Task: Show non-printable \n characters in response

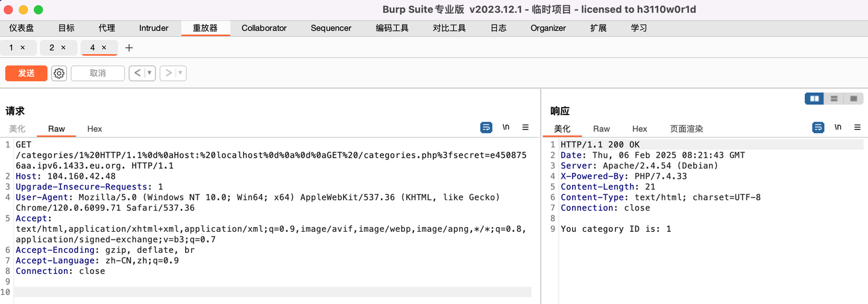Action: (838, 128)
